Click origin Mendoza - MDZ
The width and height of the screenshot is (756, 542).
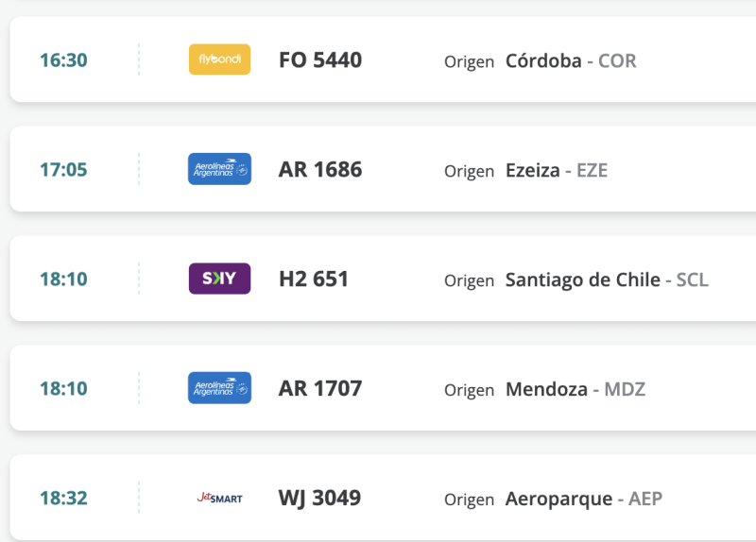(576, 390)
